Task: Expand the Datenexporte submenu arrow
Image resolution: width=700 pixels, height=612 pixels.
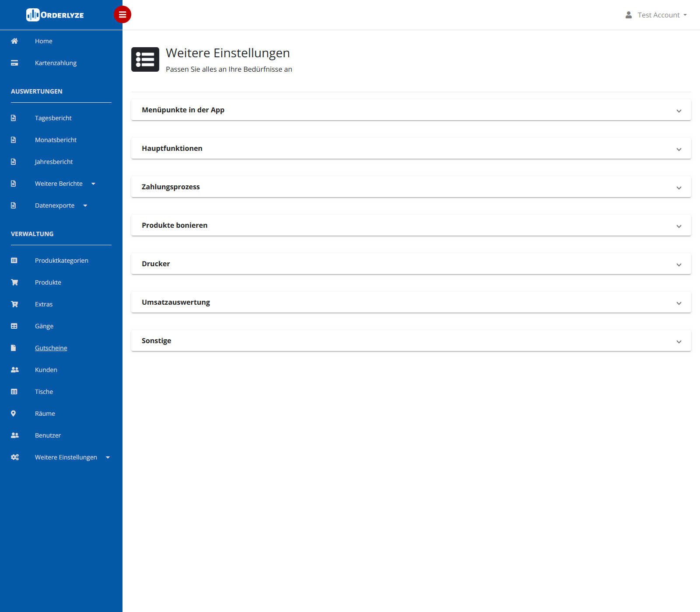Action: pyautogui.click(x=85, y=206)
